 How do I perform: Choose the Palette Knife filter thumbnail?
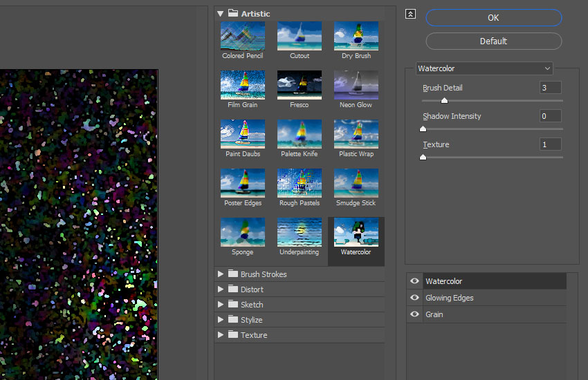tap(300, 134)
